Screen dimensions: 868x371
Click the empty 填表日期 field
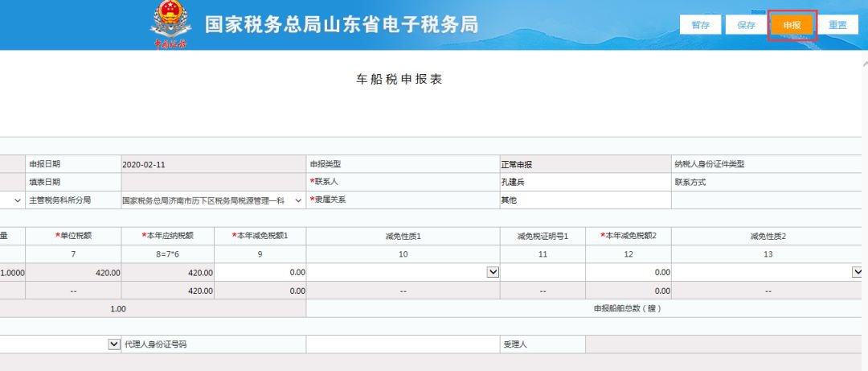[x=212, y=182]
